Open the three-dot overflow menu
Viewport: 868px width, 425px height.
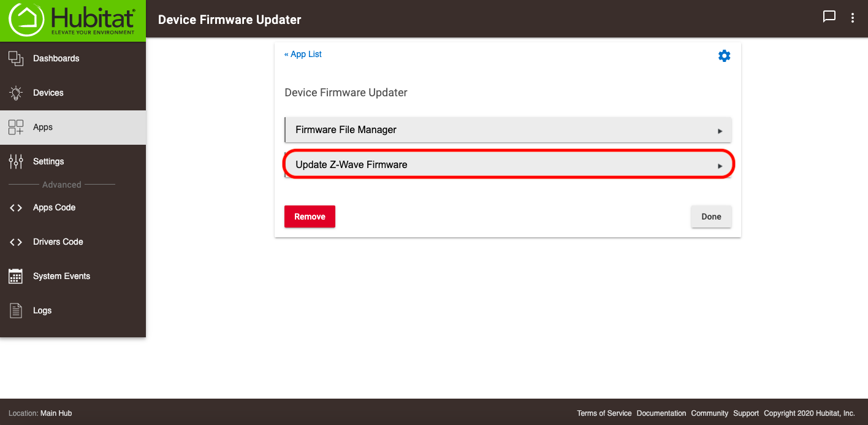pos(853,18)
